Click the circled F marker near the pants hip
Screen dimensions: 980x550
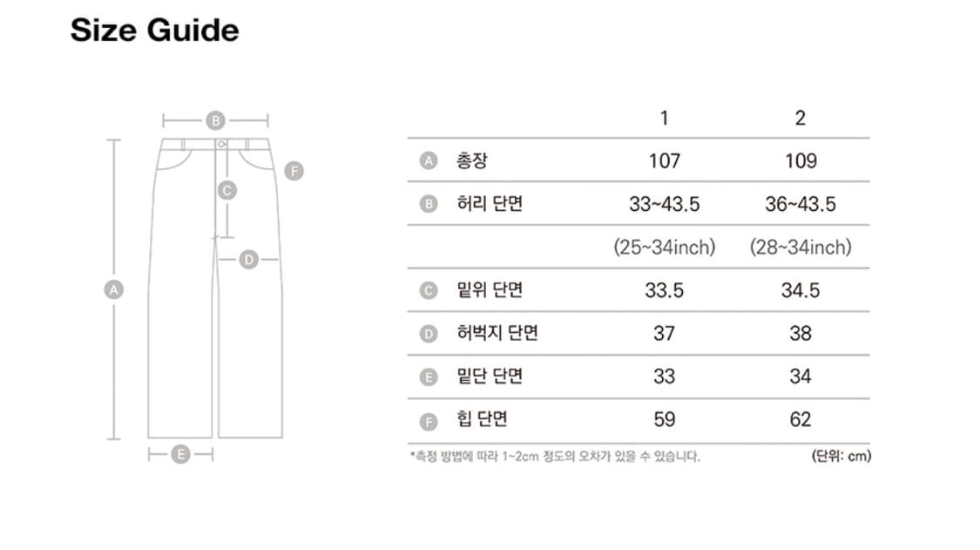pyautogui.click(x=294, y=171)
